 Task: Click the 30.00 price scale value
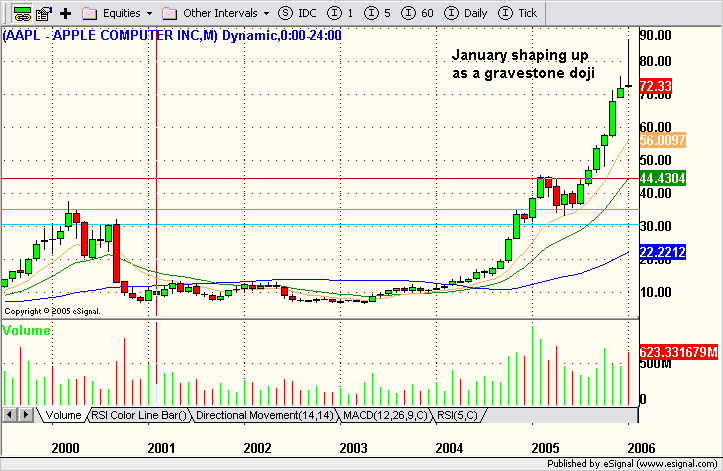click(x=656, y=226)
